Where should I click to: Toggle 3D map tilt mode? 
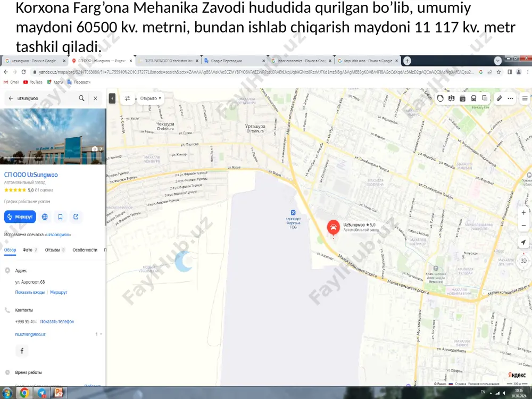pos(523,261)
